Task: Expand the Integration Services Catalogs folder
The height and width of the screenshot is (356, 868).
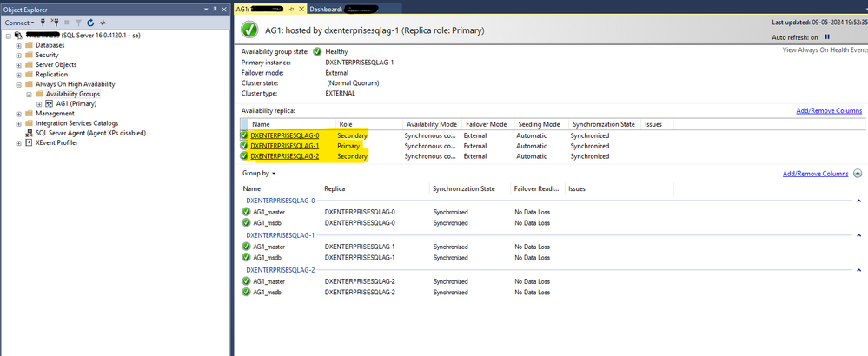Action: (x=19, y=123)
